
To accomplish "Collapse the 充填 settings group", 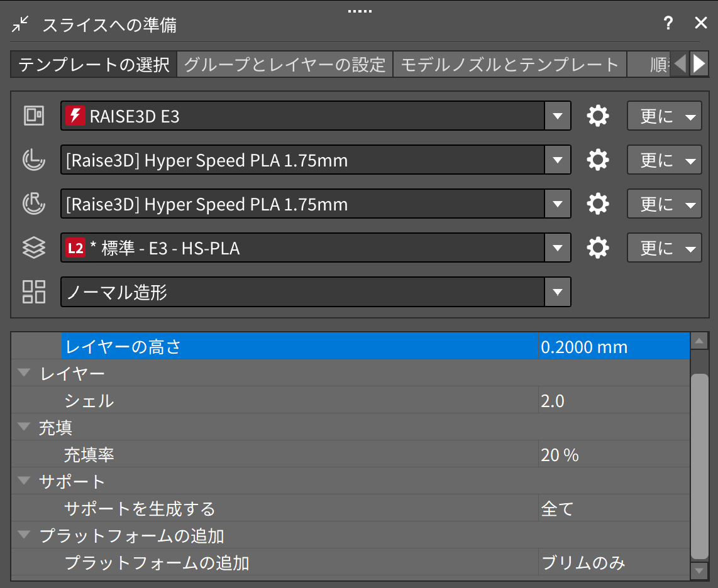I will click(x=24, y=427).
